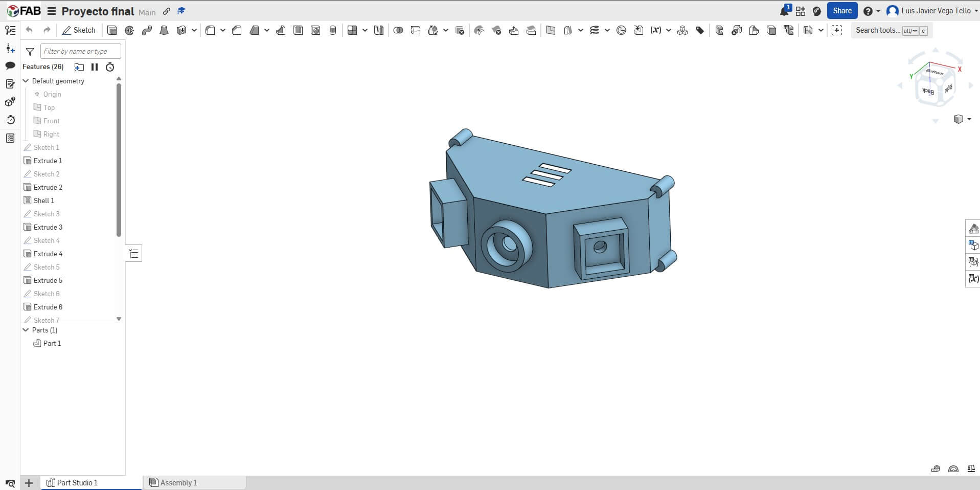The image size is (980, 490).
Task: Click the Sketch button in the toolbar
Action: tap(79, 30)
